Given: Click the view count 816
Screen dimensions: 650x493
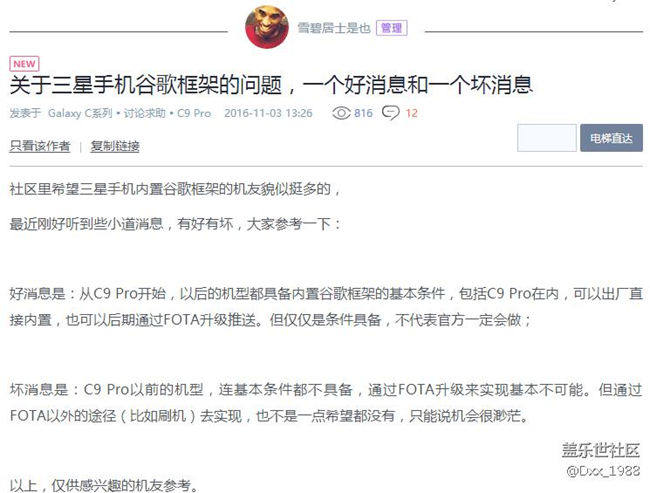Looking at the screenshot, I should click(363, 113).
